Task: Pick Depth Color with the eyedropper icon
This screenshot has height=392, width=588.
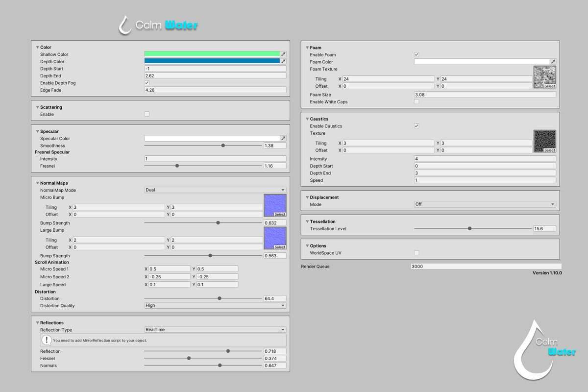Action: (x=283, y=61)
